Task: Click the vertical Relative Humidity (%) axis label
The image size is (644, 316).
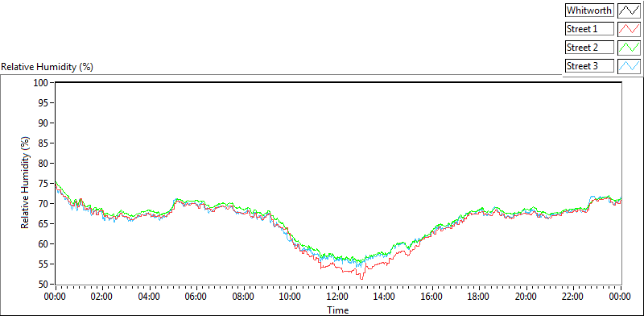Action: click(26, 183)
